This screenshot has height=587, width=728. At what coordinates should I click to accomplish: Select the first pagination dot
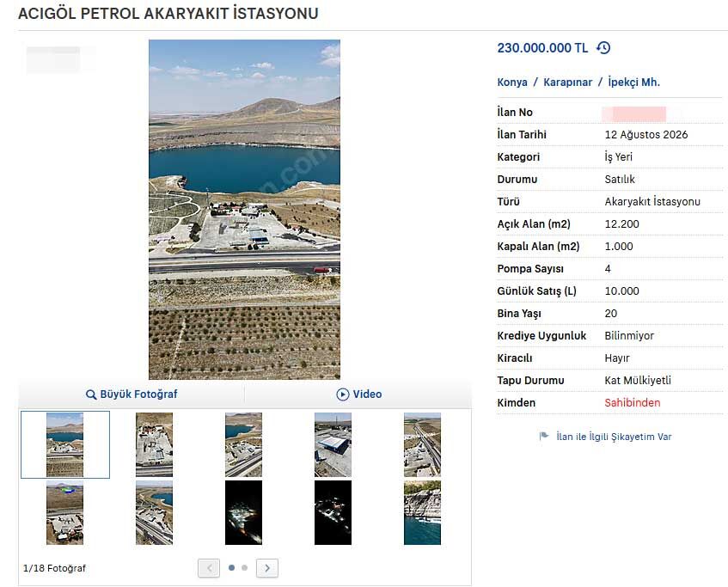232,567
